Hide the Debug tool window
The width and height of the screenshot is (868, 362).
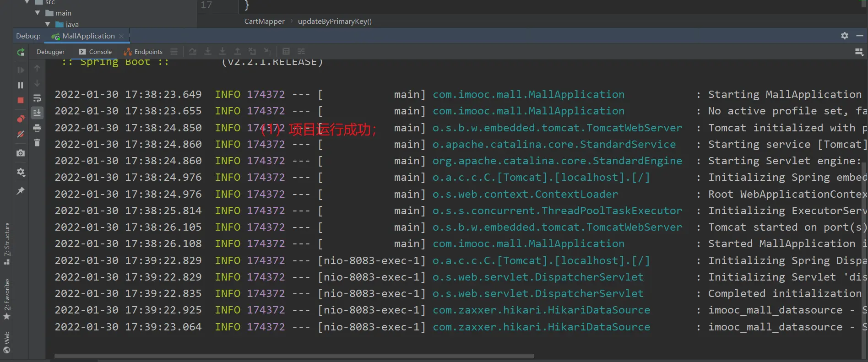click(x=859, y=36)
